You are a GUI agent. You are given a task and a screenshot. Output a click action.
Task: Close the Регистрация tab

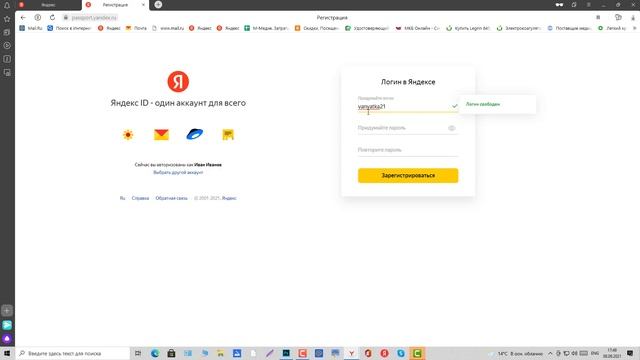pos(143,5)
